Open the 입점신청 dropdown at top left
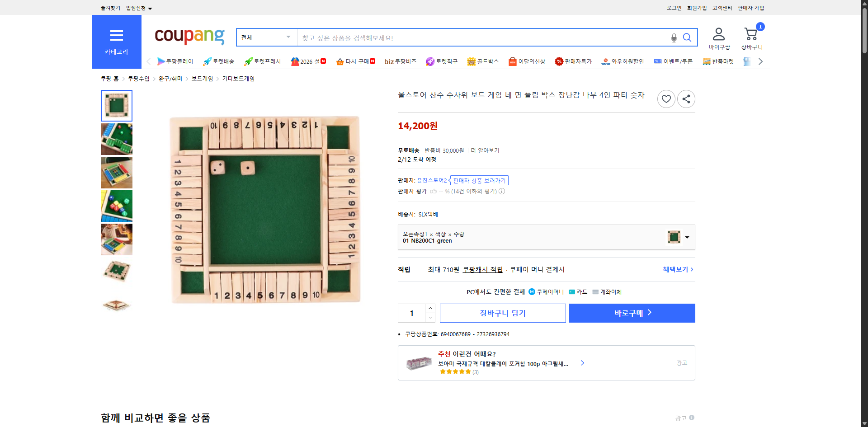The height and width of the screenshot is (427, 868). pyautogui.click(x=138, y=8)
